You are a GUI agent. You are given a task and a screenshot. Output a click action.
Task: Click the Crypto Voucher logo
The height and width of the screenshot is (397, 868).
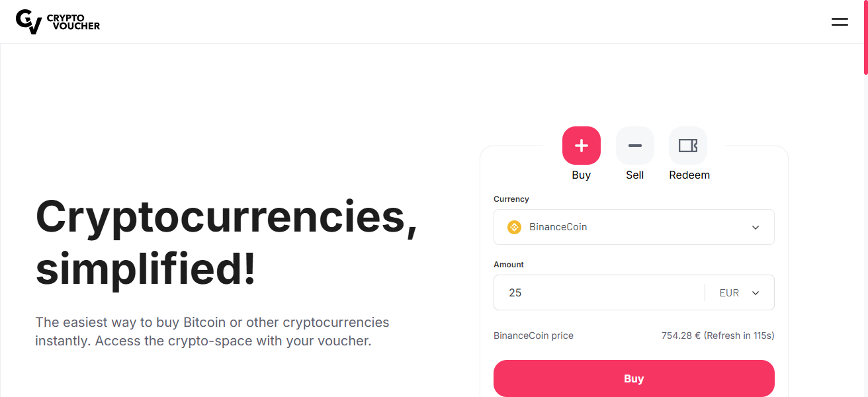tap(58, 21)
